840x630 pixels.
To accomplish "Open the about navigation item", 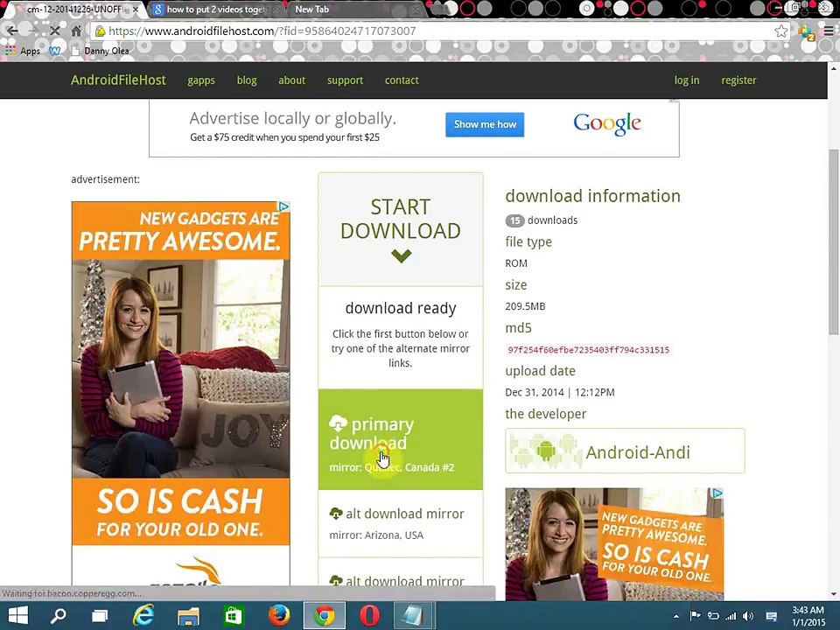I will 292,80.
